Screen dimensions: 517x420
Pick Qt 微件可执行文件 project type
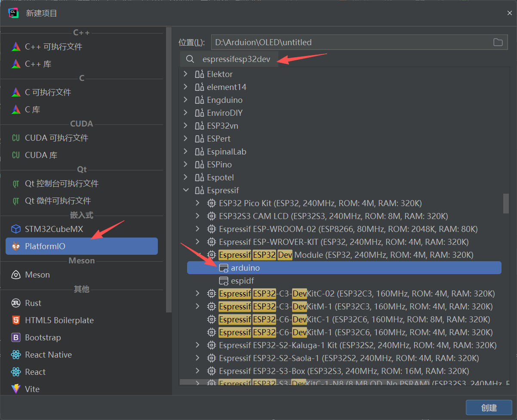point(82,201)
